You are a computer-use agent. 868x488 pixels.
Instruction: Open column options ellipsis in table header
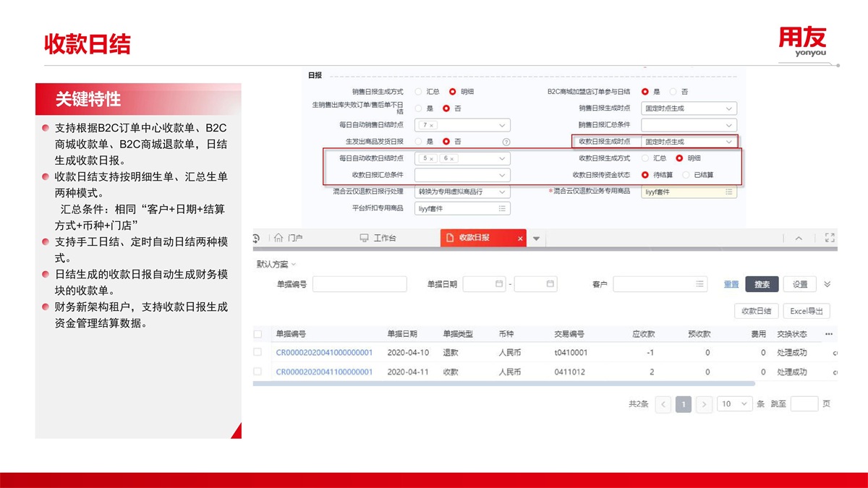tap(829, 334)
